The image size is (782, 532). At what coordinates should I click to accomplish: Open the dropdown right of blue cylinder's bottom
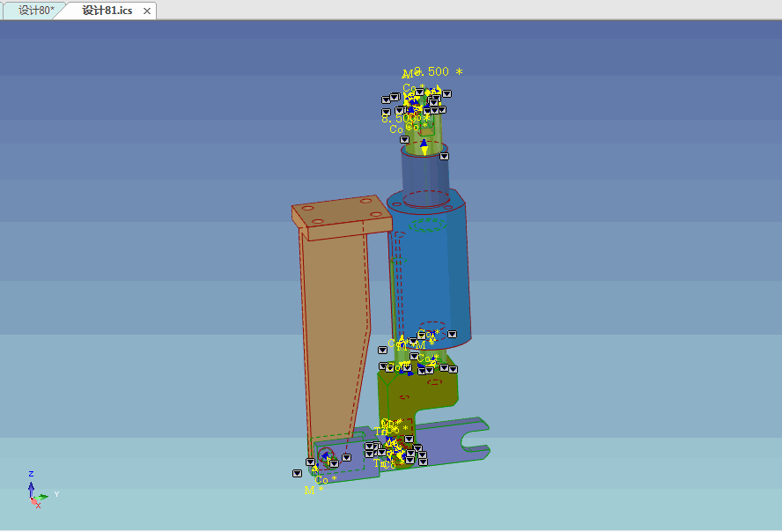[x=453, y=335]
